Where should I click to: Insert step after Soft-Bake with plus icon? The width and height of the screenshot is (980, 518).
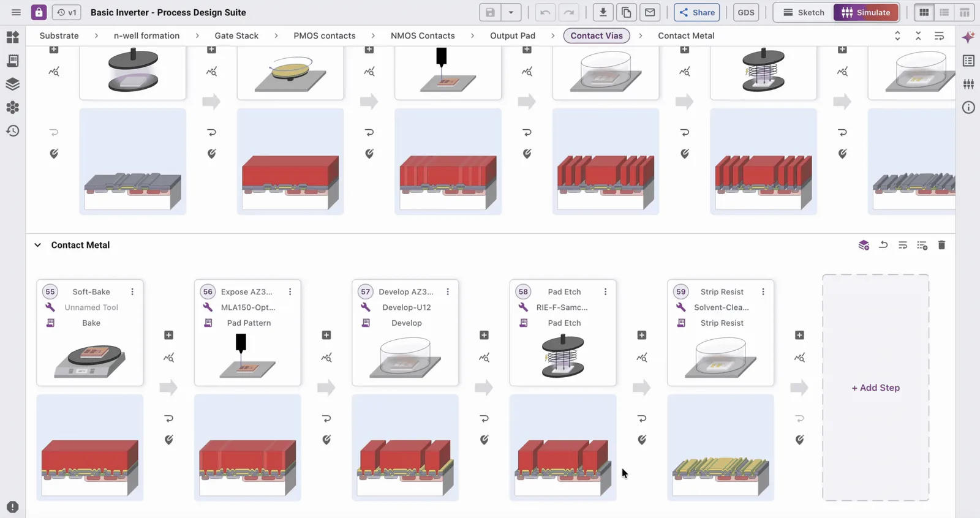(x=168, y=335)
